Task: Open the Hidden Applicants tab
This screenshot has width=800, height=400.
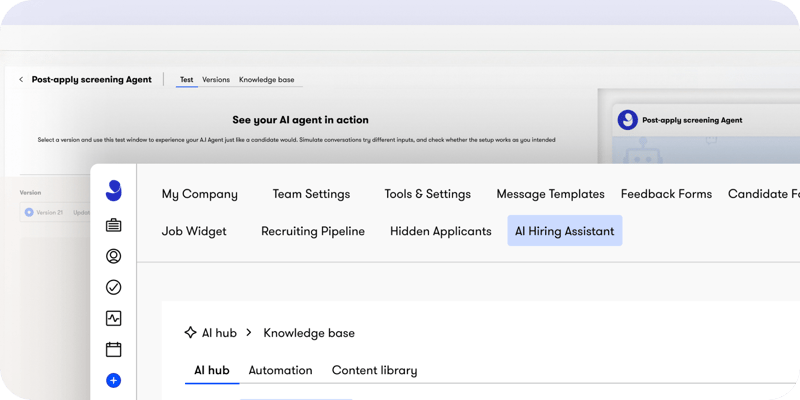Action: [x=441, y=231]
